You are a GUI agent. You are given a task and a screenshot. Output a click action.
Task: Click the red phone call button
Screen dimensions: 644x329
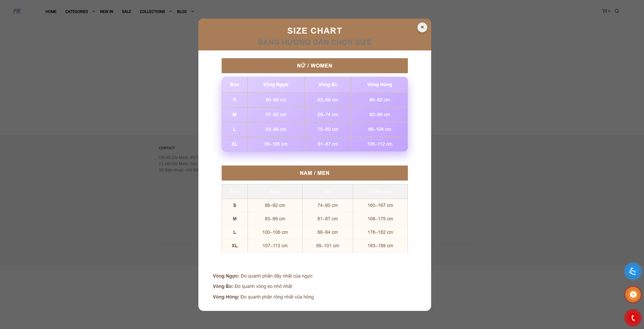(633, 318)
